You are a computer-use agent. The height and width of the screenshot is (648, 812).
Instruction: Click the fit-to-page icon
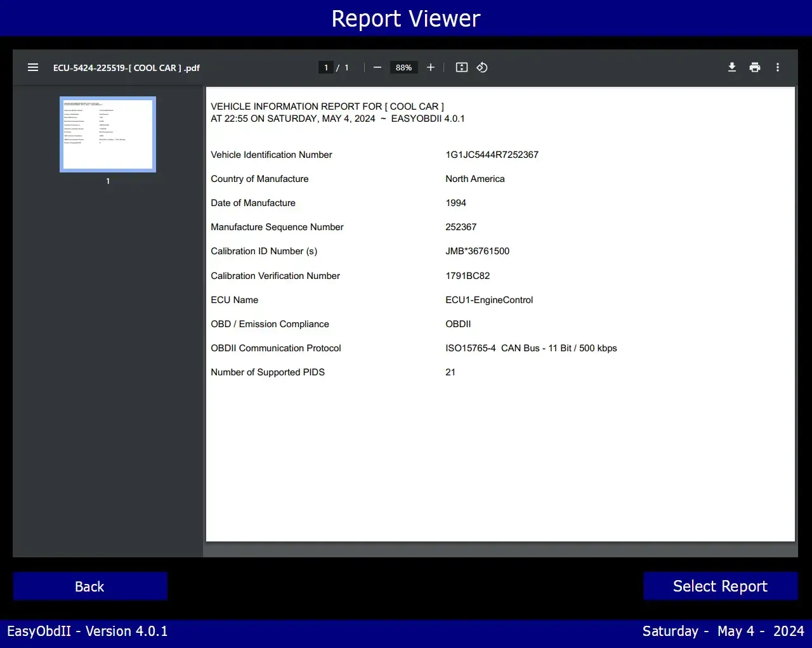462,67
